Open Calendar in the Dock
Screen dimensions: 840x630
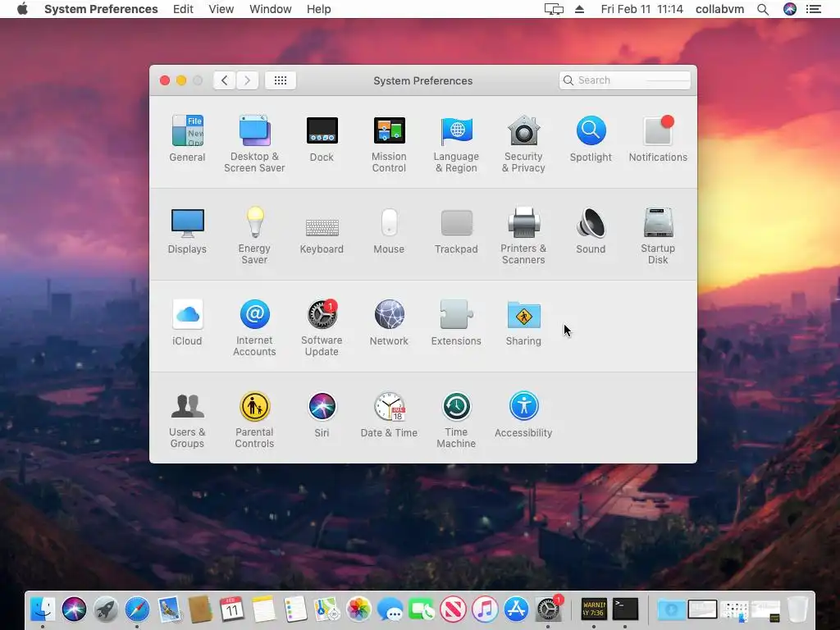pos(232,609)
